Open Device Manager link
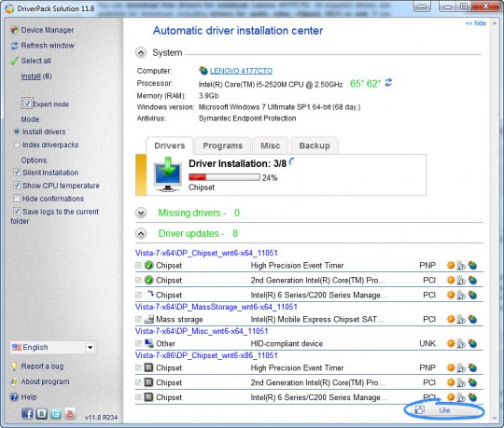This screenshot has width=504, height=428. [x=48, y=30]
